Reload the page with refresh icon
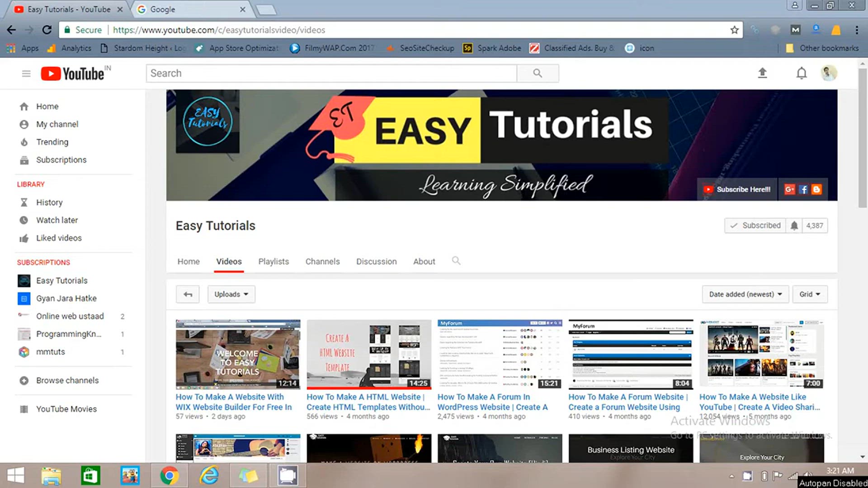Image resolution: width=868 pixels, height=488 pixels. (x=47, y=30)
